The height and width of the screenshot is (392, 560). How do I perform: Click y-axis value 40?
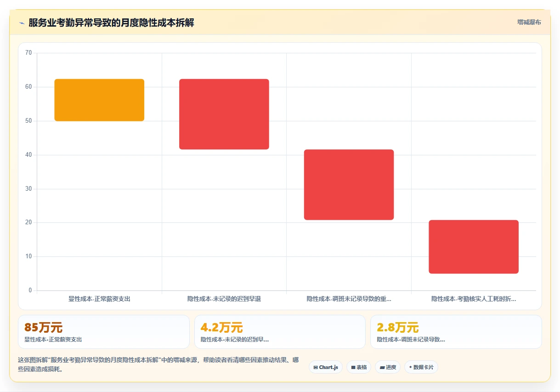click(28, 155)
